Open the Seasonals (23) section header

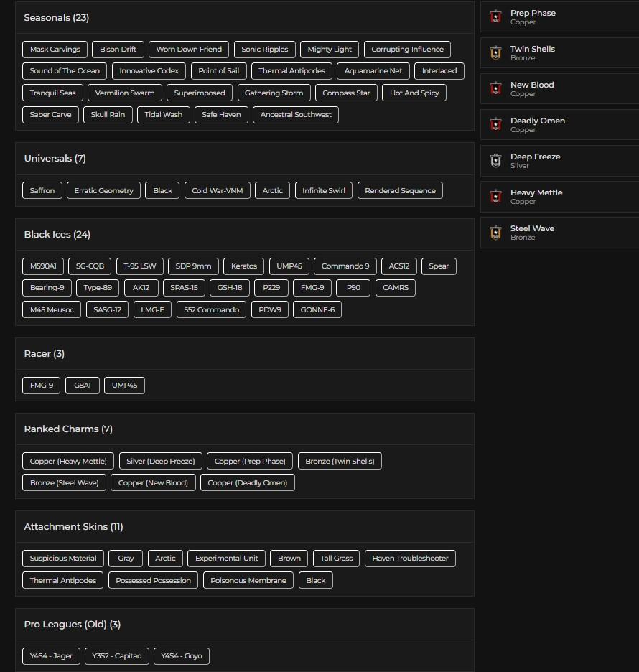57,18
